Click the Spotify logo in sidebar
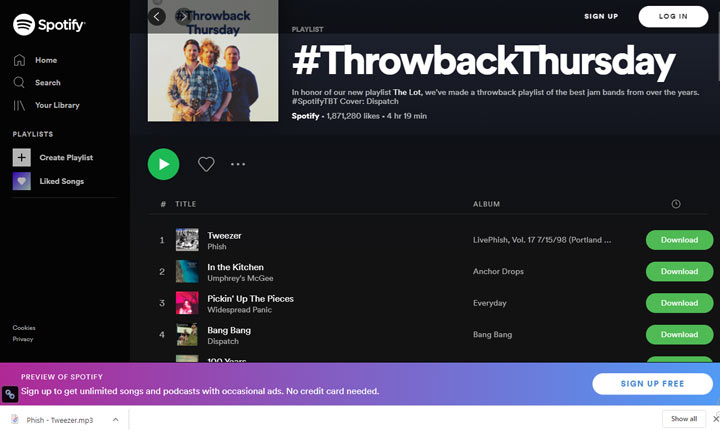The image size is (720, 431). pos(49,24)
